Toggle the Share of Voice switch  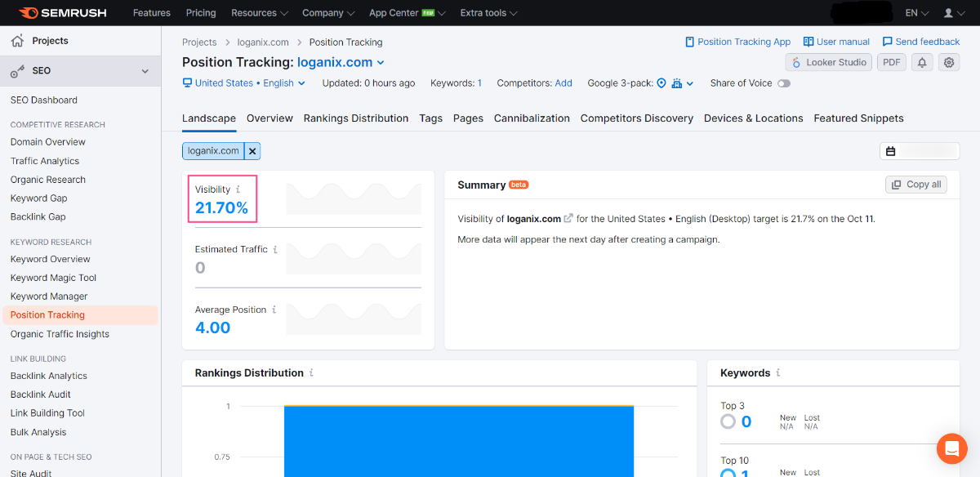click(x=784, y=83)
